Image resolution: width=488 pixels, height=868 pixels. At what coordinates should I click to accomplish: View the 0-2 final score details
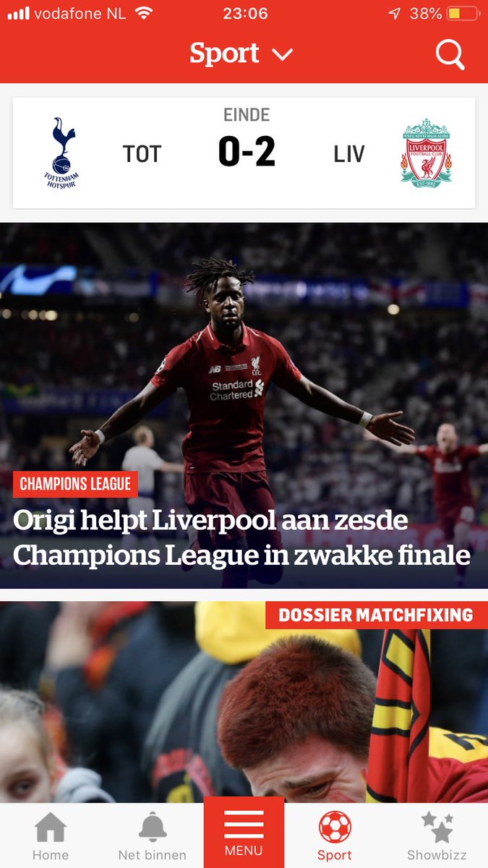(247, 153)
